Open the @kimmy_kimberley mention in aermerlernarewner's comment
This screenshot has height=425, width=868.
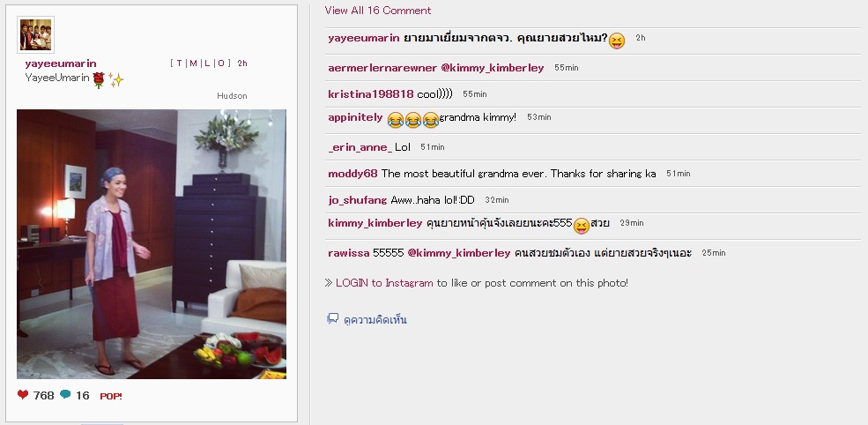pyautogui.click(x=492, y=68)
